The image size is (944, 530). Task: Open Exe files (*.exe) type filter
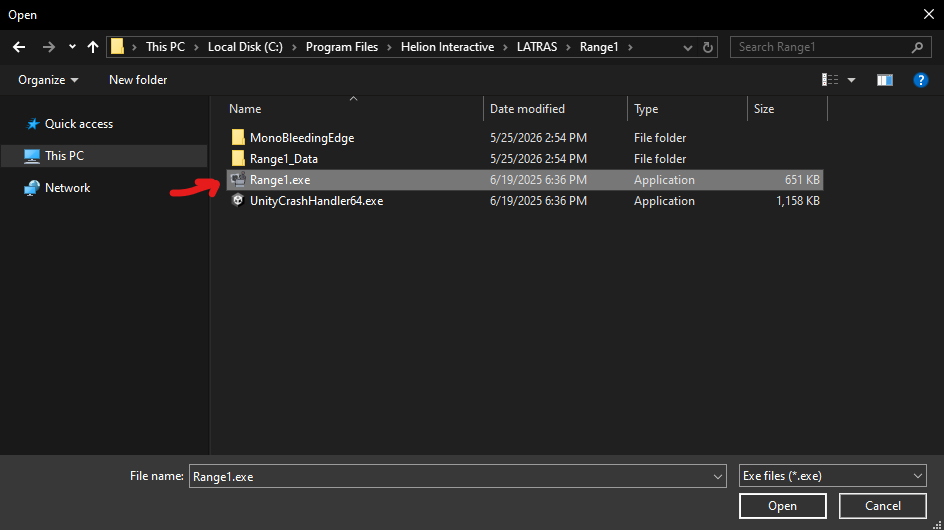tap(833, 476)
